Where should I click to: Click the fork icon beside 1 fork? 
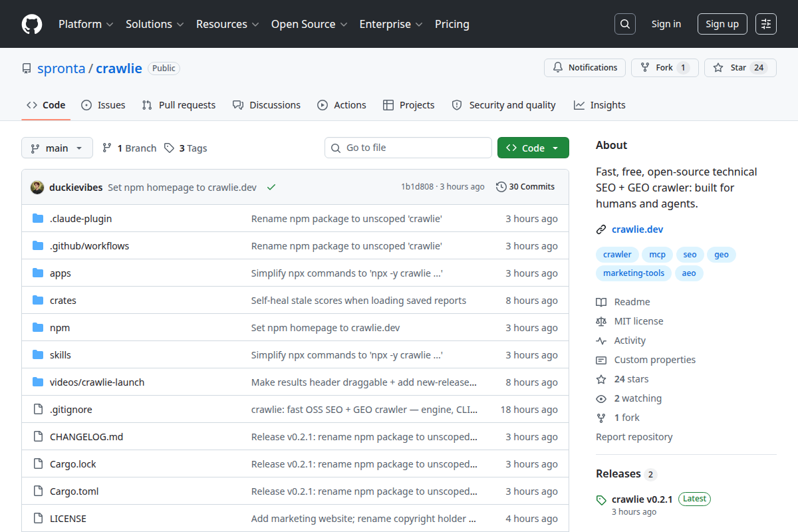coord(601,418)
